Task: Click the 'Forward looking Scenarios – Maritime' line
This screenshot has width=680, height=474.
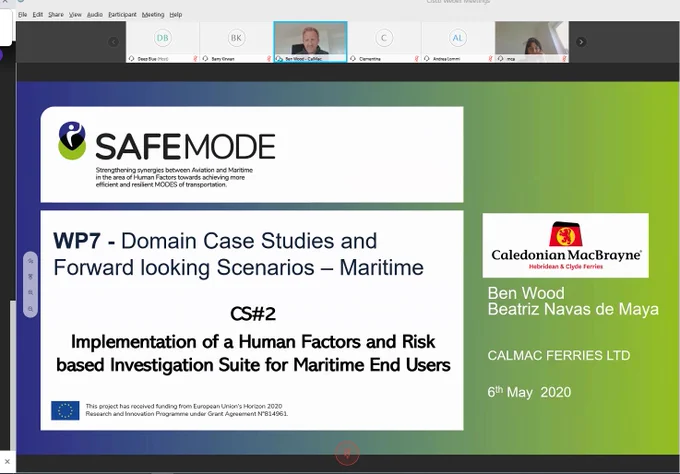Action: (x=239, y=268)
